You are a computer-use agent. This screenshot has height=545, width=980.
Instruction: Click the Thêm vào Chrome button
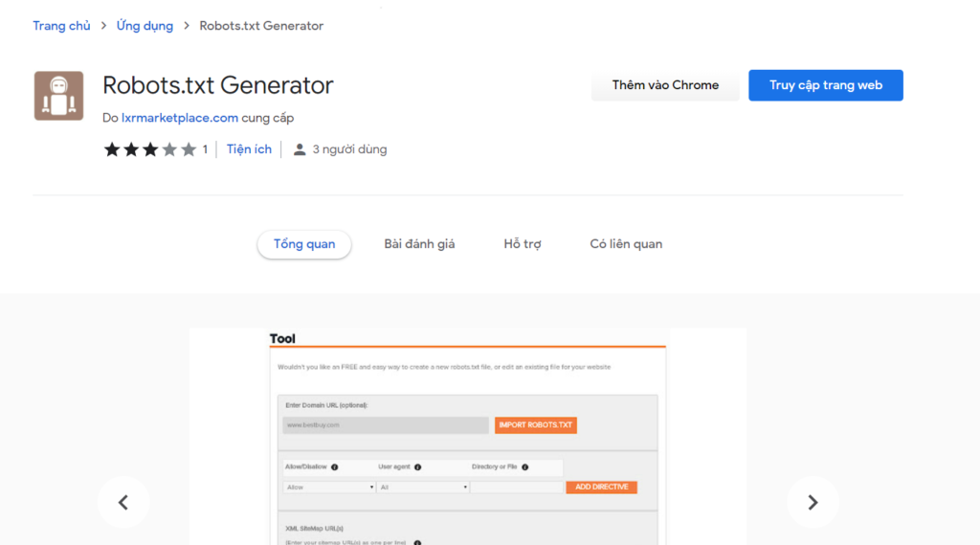[665, 85]
